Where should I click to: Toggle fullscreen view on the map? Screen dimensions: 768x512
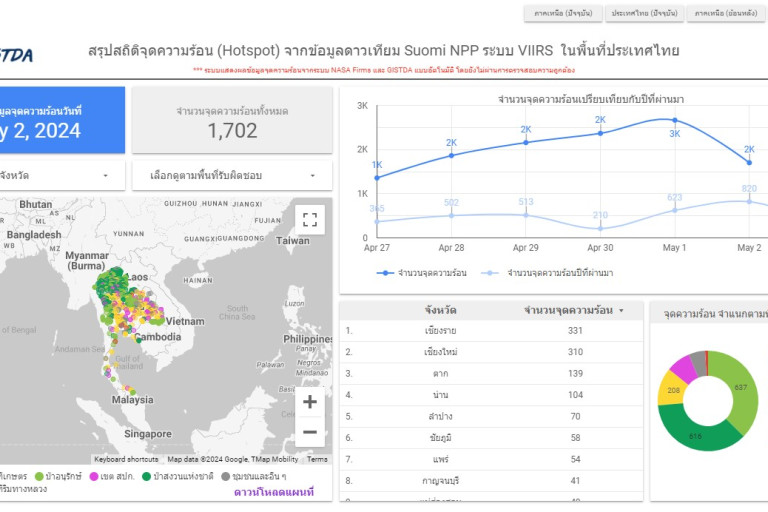[x=310, y=220]
